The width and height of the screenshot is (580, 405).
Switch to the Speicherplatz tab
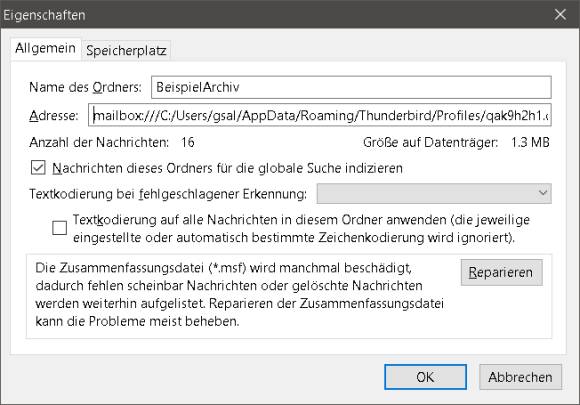coord(126,50)
